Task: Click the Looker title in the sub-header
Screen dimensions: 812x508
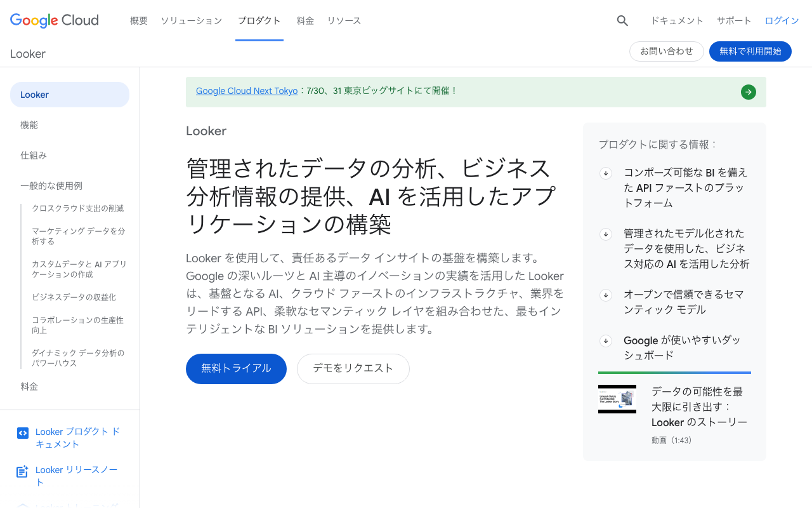Action: [x=28, y=54]
